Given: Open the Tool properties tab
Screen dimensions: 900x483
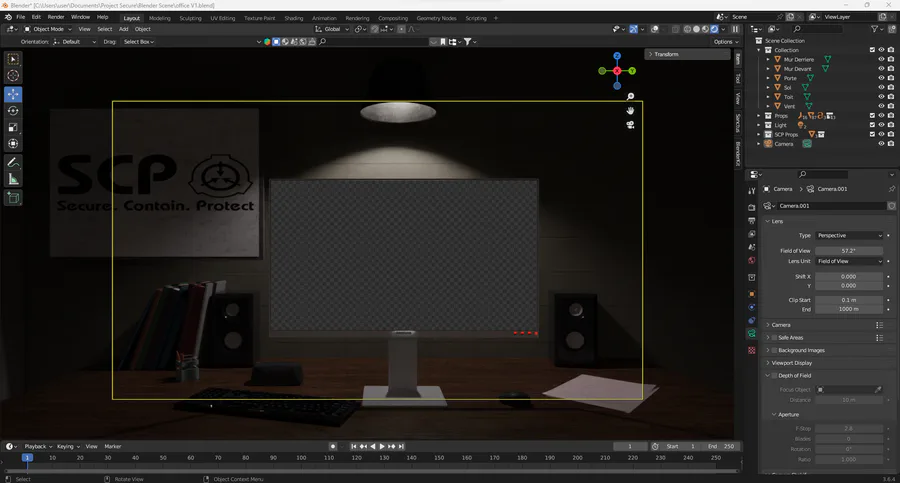Looking at the screenshot, I should coord(752,191).
